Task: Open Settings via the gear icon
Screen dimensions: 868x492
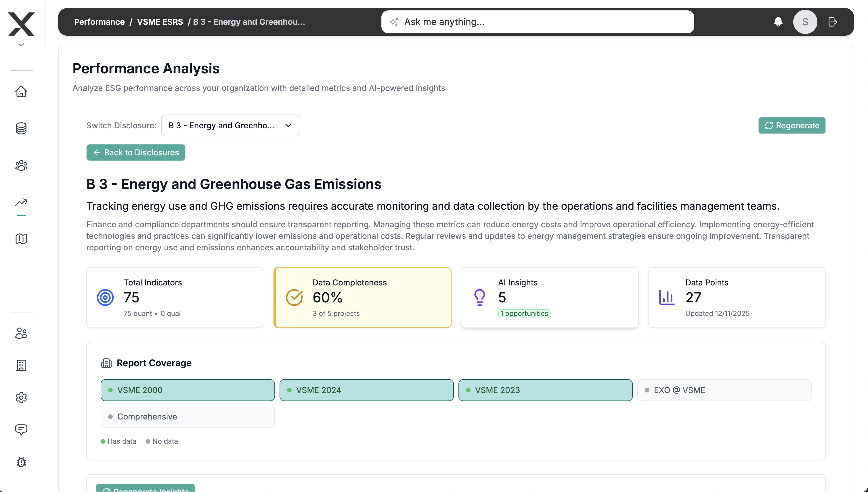Action: [x=21, y=398]
